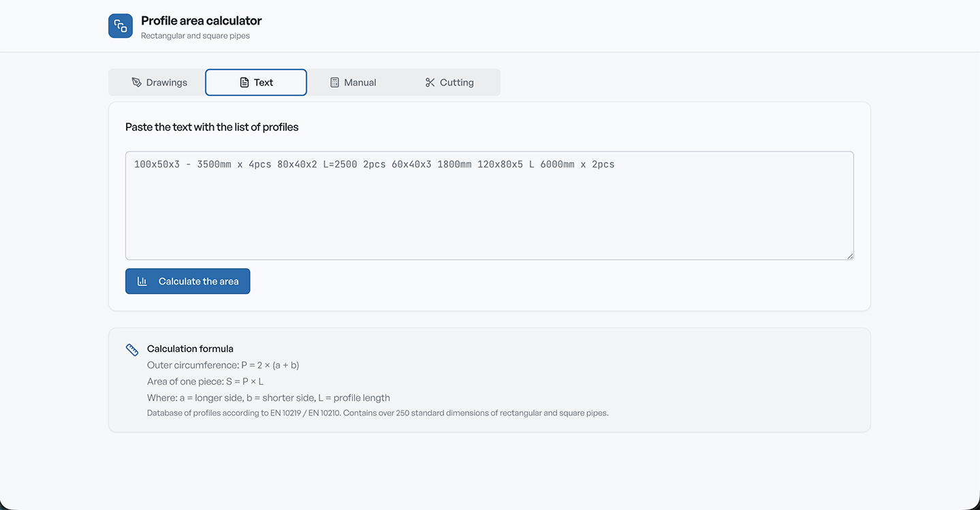This screenshot has height=510, width=980.
Task: Click the 'Profile area calculator' title
Action: tap(202, 20)
